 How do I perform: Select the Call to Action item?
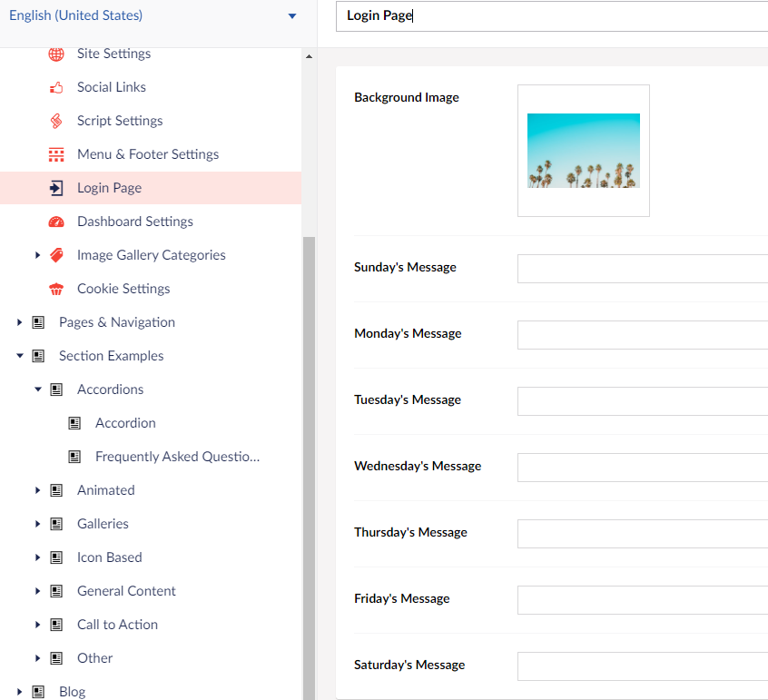[x=117, y=625]
